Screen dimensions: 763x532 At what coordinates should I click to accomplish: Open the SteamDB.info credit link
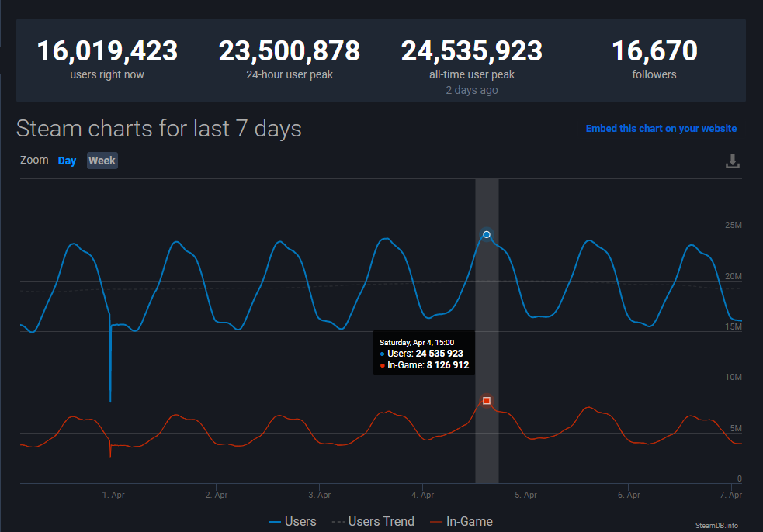[x=716, y=525]
